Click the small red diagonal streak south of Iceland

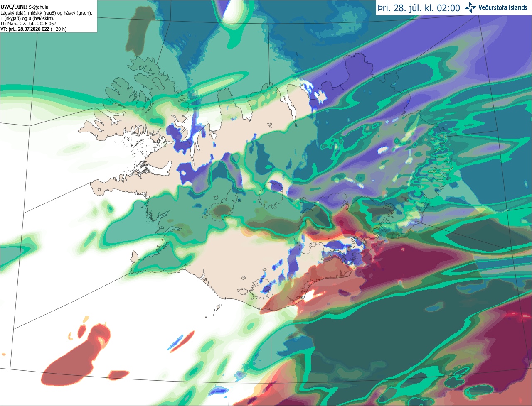182,341
